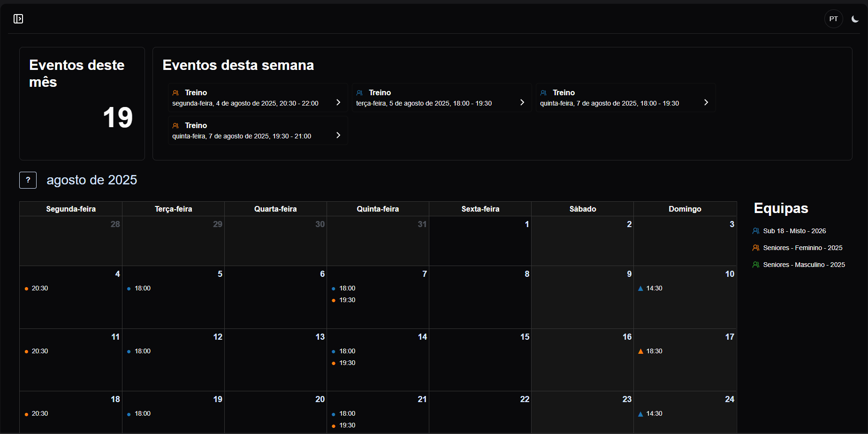This screenshot has width=868, height=434.
Task: Select the Quarta-feira column header
Action: 275,209
